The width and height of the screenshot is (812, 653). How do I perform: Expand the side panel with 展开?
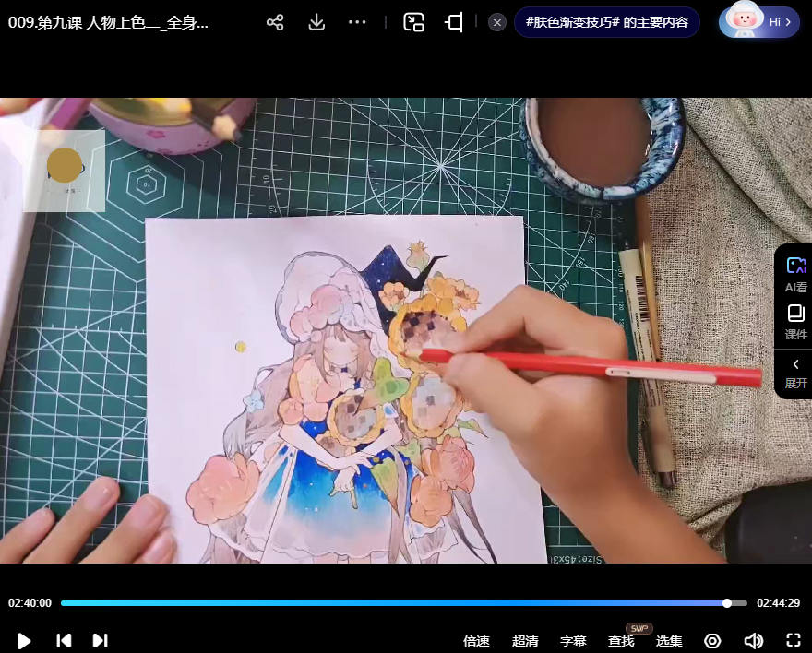[x=795, y=374]
